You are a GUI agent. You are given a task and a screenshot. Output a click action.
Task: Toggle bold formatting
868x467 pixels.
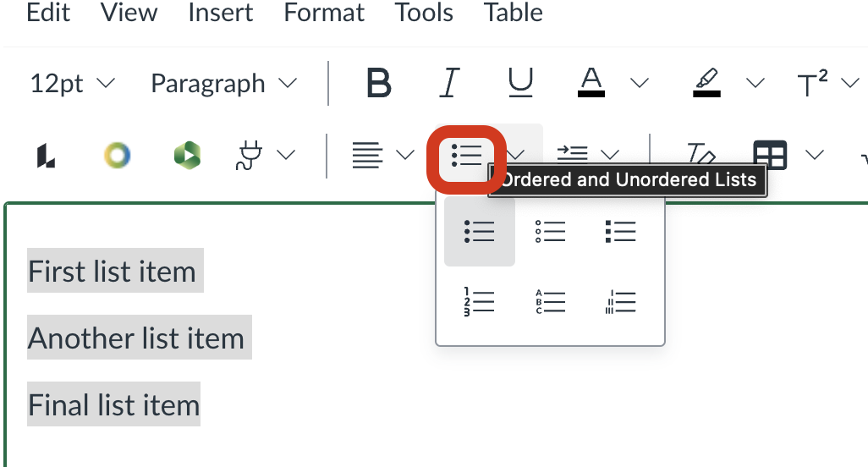point(378,83)
